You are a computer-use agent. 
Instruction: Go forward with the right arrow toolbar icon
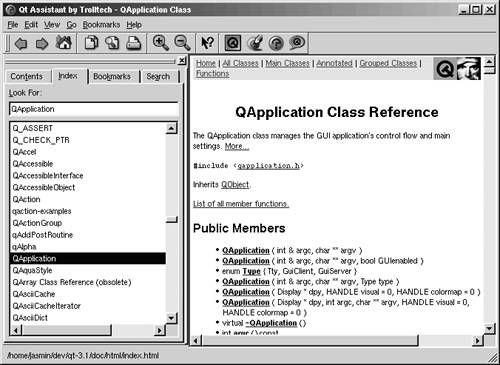(x=42, y=43)
